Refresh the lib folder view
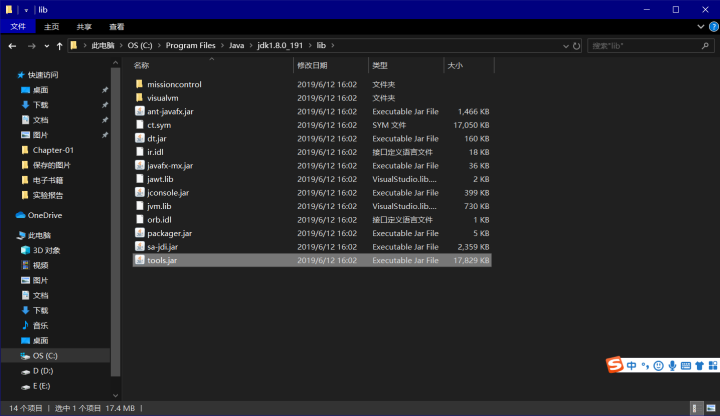This screenshot has height=416, width=720. point(576,46)
